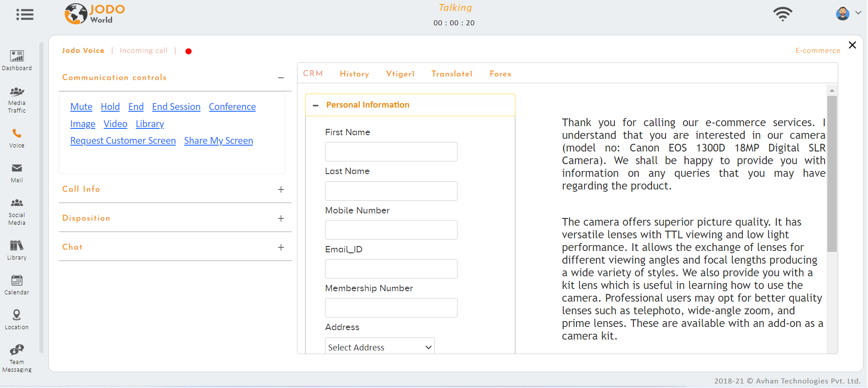Open Team Messaging in the sidebar
The height and width of the screenshot is (388, 868).
click(17, 358)
